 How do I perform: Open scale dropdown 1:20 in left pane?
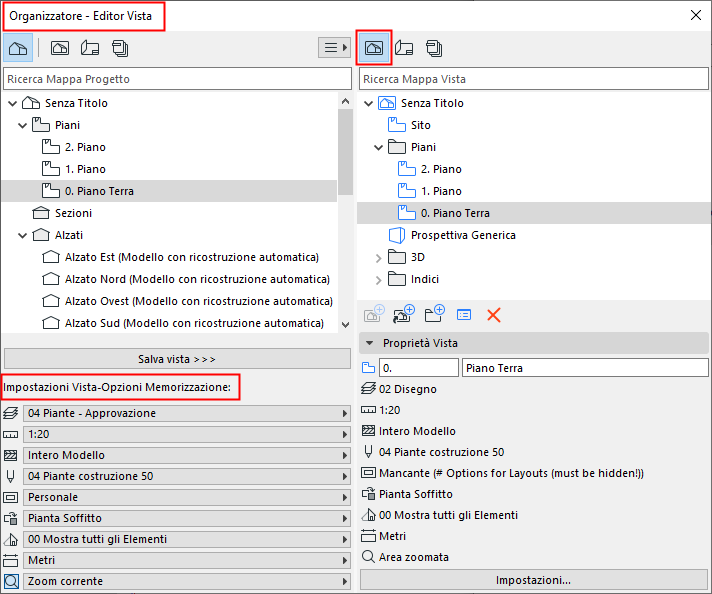coord(187,434)
